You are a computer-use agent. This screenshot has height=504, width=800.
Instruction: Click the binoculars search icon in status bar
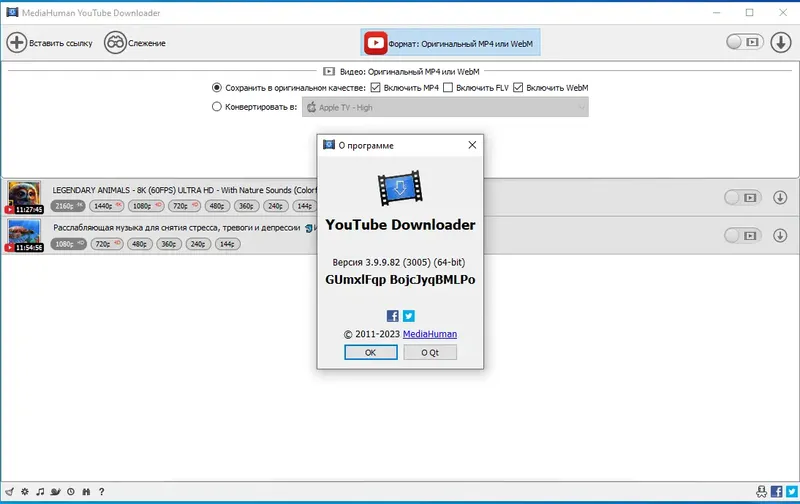tap(86, 492)
